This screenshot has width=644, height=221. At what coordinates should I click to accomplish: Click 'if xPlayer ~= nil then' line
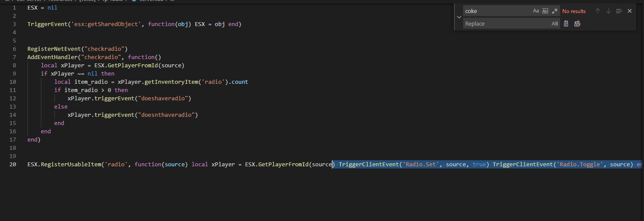tap(77, 73)
